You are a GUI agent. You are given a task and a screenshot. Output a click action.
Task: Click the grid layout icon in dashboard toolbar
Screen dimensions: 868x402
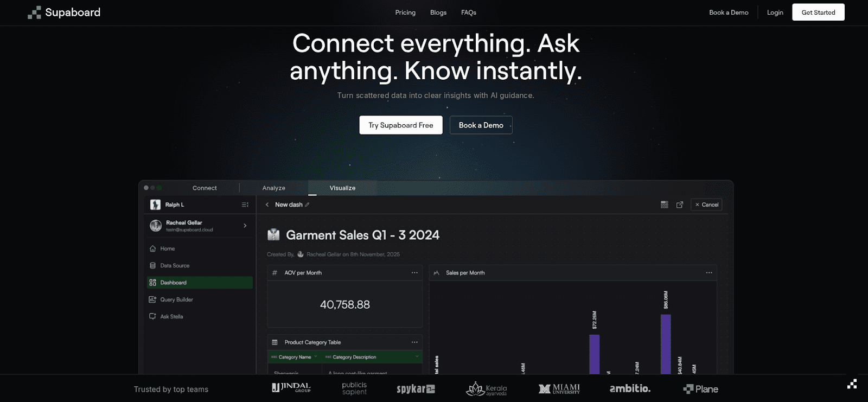pyautogui.click(x=665, y=205)
